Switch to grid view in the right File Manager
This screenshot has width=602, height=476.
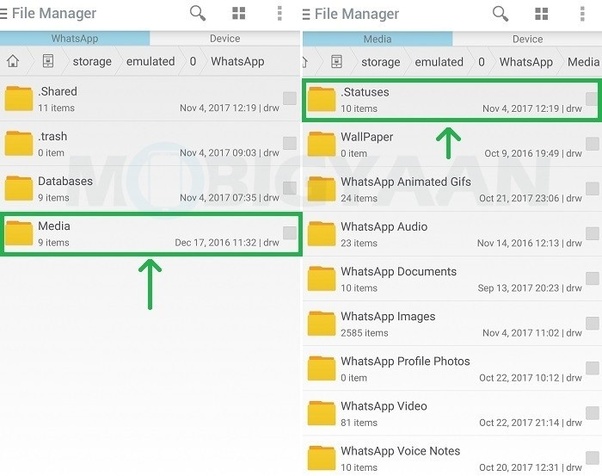(x=542, y=14)
